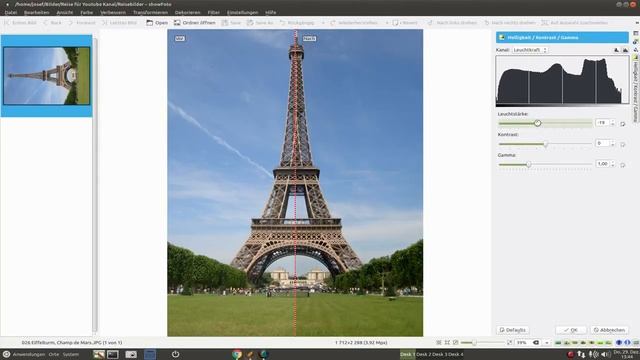Open the Dekorieren menu
The width and height of the screenshot is (640, 360).
tap(187, 12)
